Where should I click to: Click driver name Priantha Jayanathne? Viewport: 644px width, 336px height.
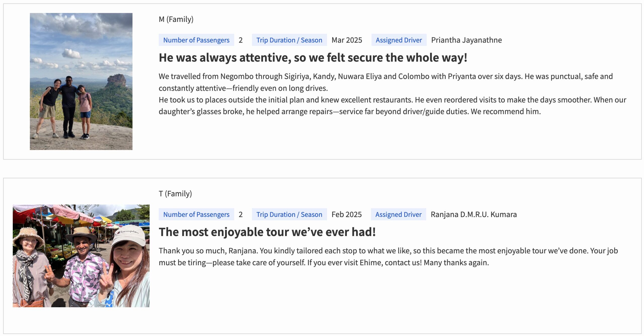click(x=466, y=40)
